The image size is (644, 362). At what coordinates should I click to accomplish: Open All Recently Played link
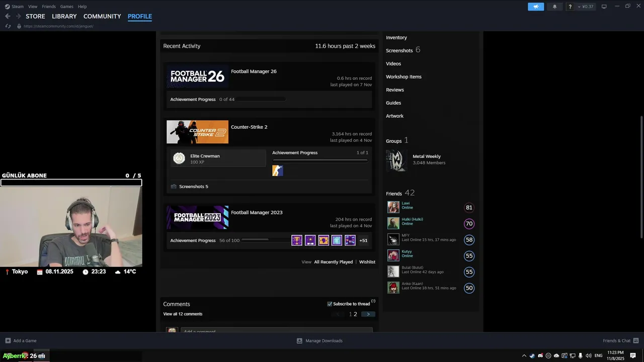click(334, 262)
